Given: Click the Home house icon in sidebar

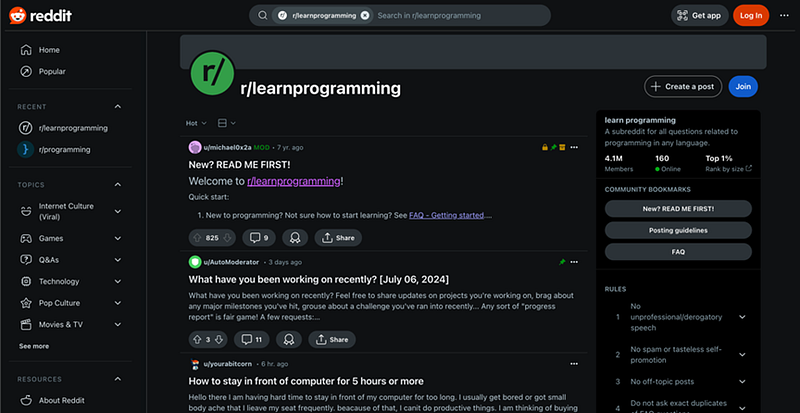Looking at the screenshot, I should click(26, 50).
